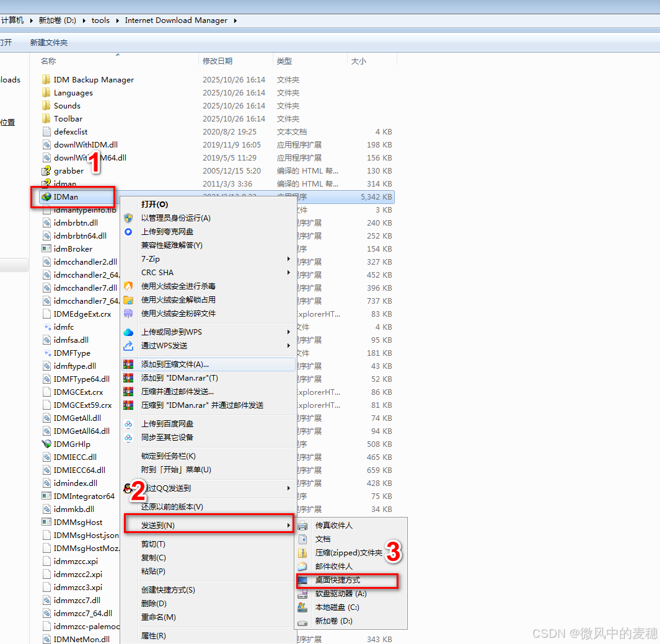Click the IDMan application icon
Viewport: 660px width, 644px height.
[46, 197]
